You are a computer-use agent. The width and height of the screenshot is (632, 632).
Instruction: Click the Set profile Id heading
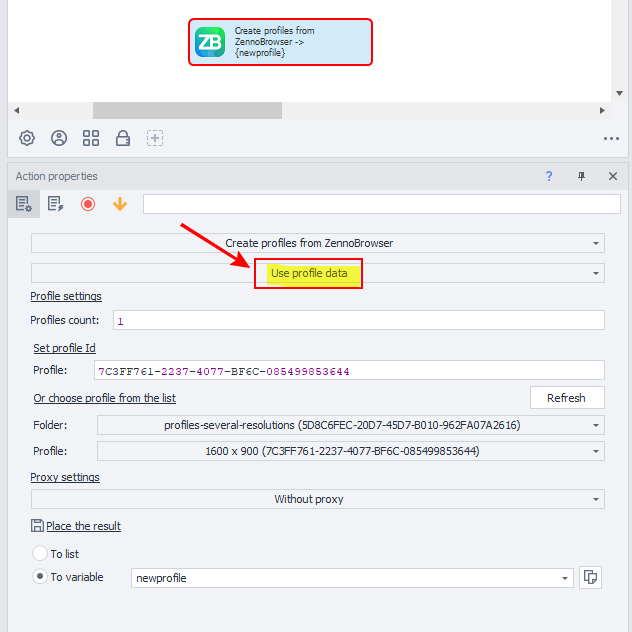click(x=64, y=348)
